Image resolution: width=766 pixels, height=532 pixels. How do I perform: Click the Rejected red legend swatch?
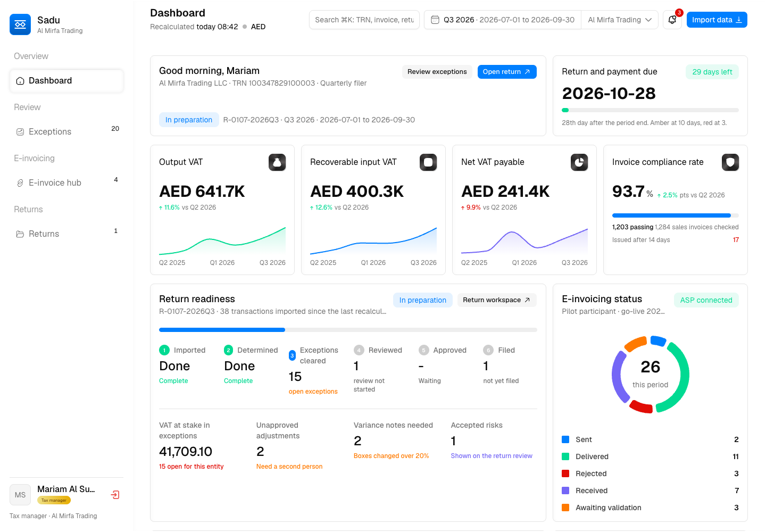pos(566,473)
